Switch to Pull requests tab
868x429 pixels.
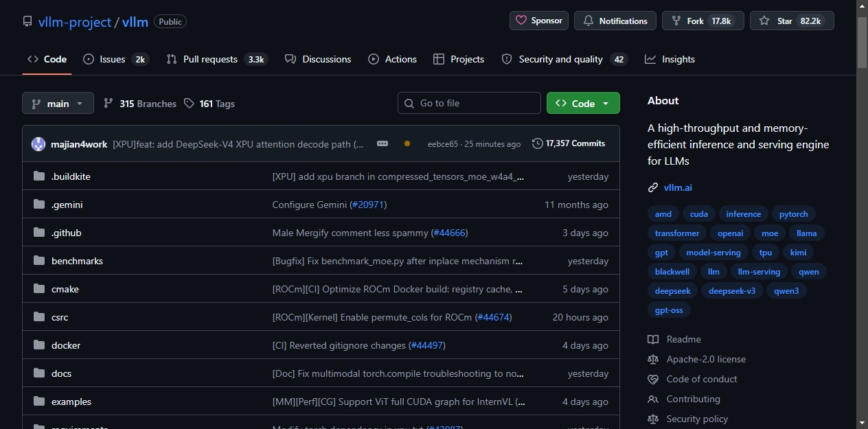point(216,59)
